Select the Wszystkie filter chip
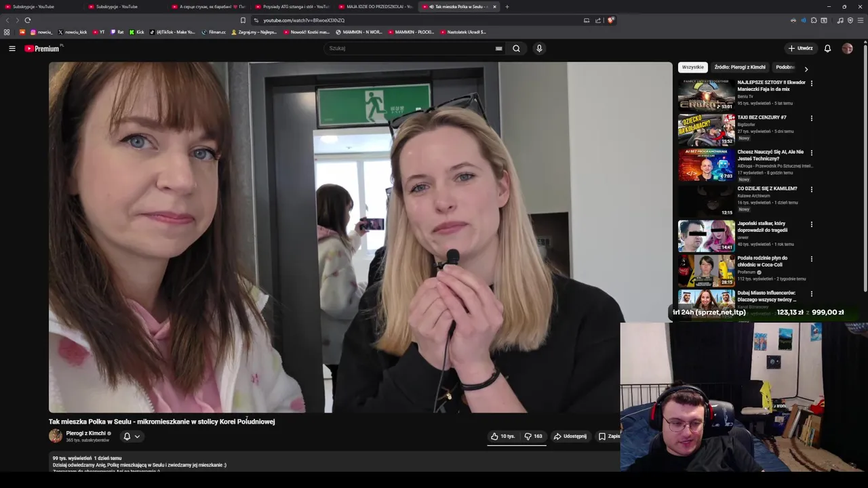The height and width of the screenshot is (488, 868). (x=693, y=67)
